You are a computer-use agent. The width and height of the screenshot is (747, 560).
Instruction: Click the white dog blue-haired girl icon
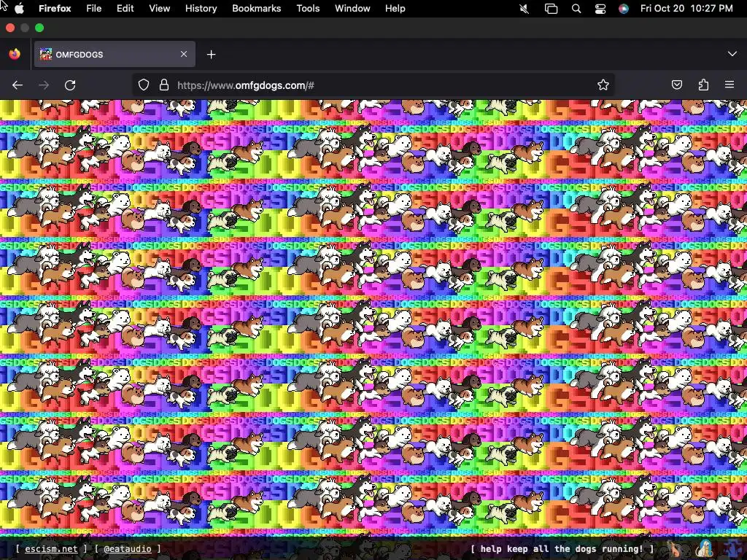tap(704, 548)
